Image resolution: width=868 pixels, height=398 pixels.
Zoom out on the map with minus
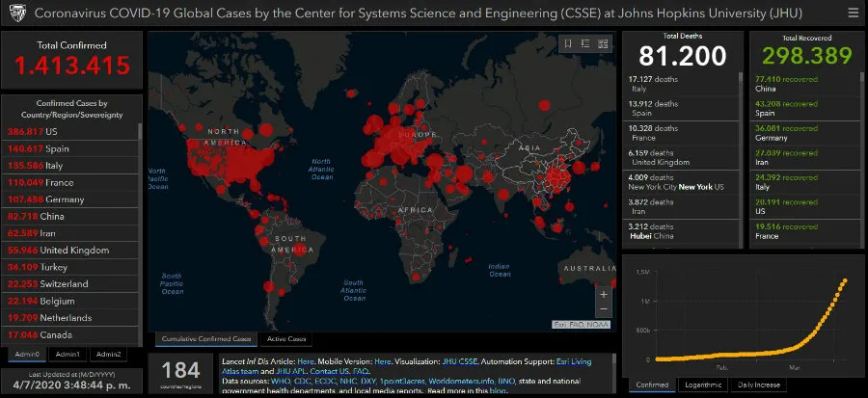[604, 309]
